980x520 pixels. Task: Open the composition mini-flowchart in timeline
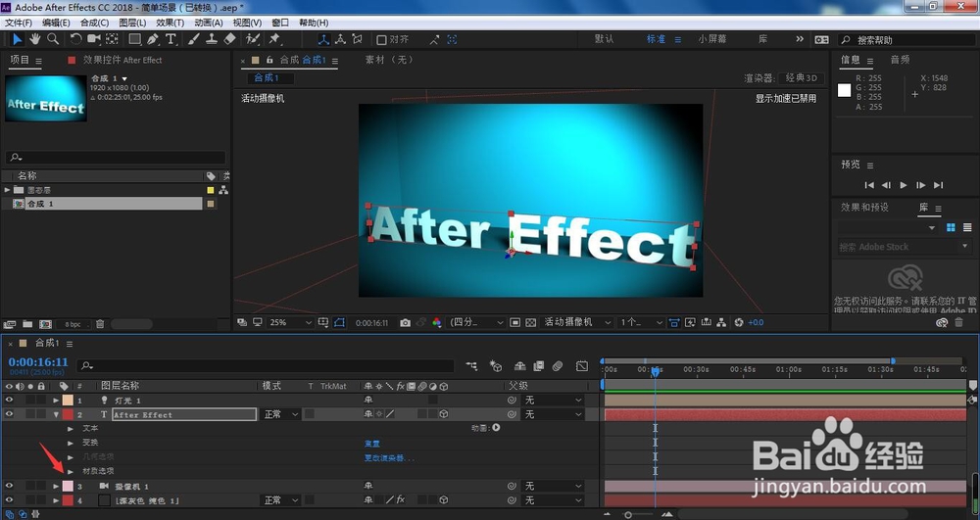coord(471,366)
